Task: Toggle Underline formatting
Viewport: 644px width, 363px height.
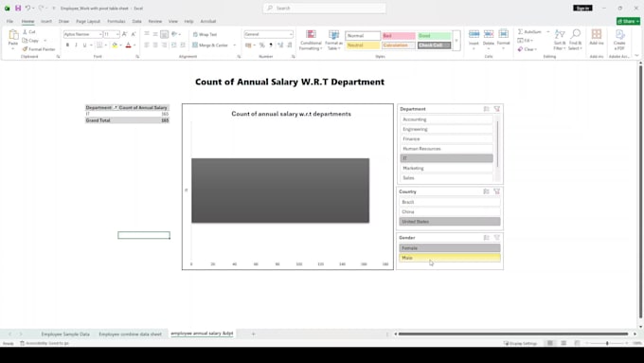Action: [84, 45]
